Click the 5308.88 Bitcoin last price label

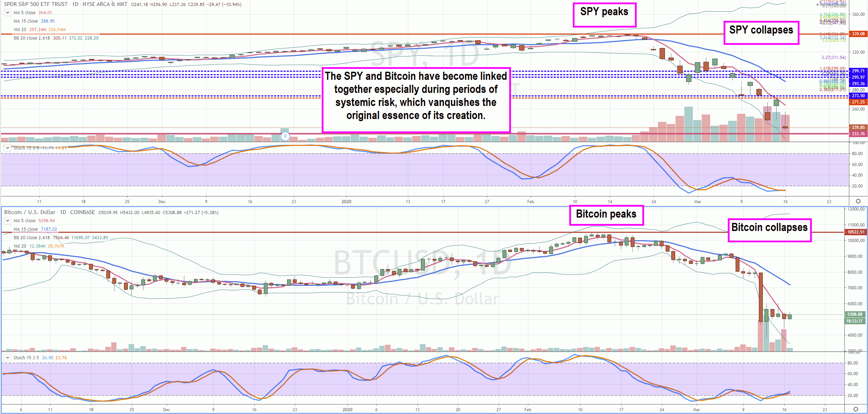coord(855,314)
